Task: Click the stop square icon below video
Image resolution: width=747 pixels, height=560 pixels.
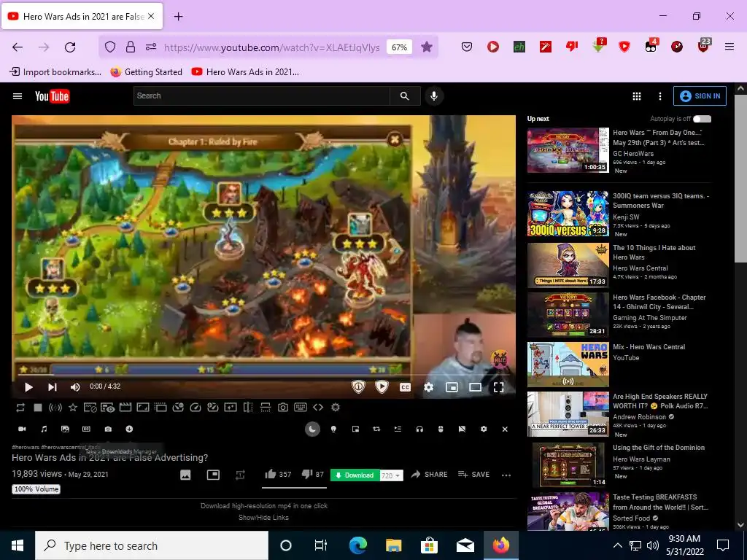Action: click(38, 408)
